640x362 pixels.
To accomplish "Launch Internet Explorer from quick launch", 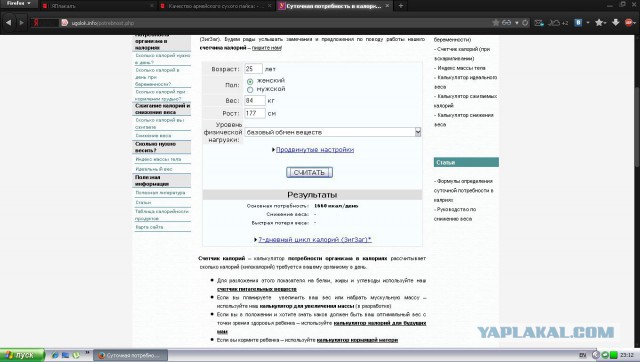I will 55,355.
